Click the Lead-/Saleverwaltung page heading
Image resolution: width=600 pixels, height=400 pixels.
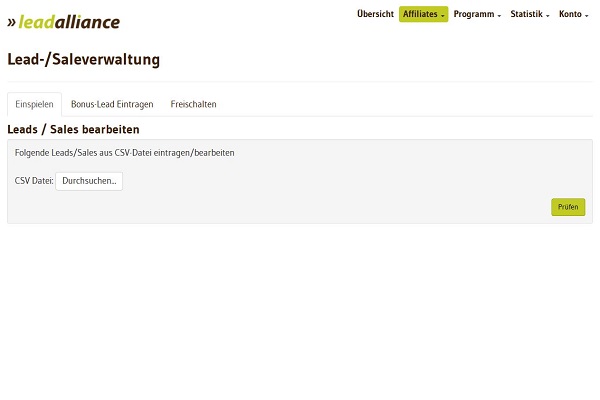coord(83,59)
